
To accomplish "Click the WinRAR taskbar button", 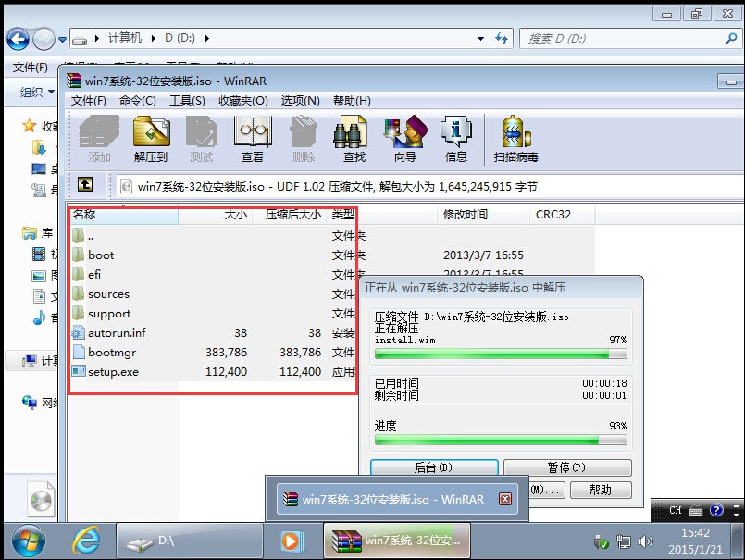I will tap(397, 541).
